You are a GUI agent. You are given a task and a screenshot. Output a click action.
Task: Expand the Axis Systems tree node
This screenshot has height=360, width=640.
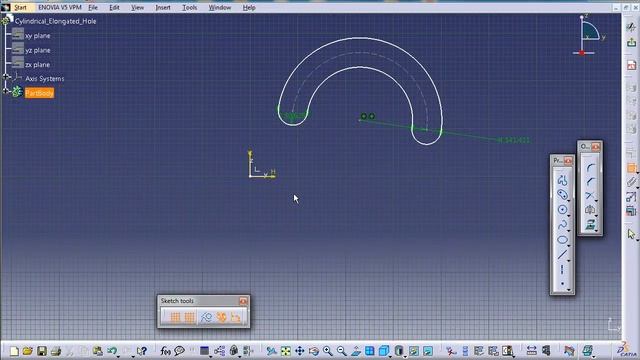point(6,76)
